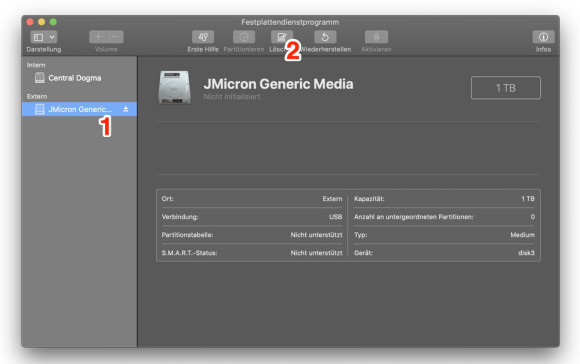Click the Festplattendienstprogramm window title
Viewport: 580px width, 364px height.
(x=290, y=22)
